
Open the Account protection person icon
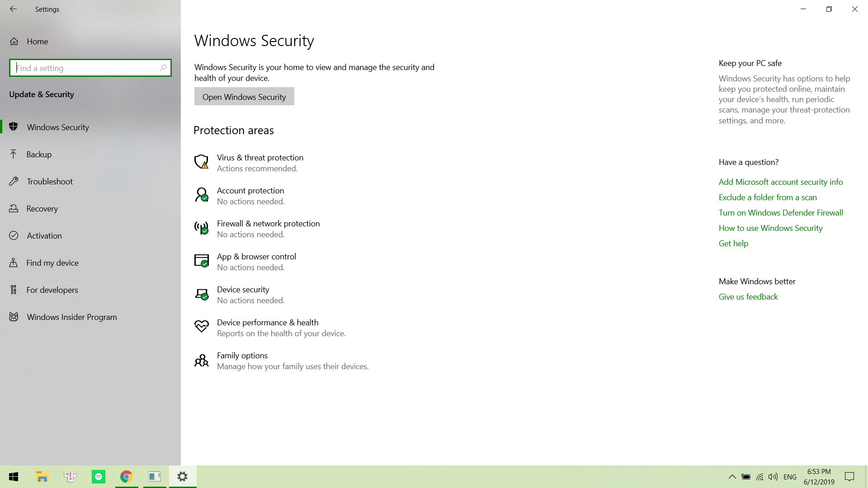click(x=201, y=195)
